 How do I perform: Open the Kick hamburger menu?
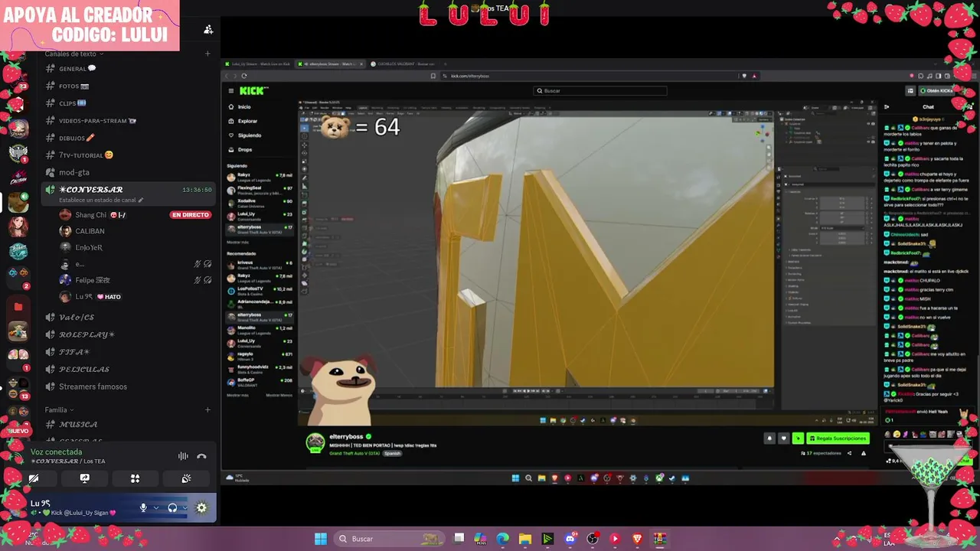[x=230, y=90]
